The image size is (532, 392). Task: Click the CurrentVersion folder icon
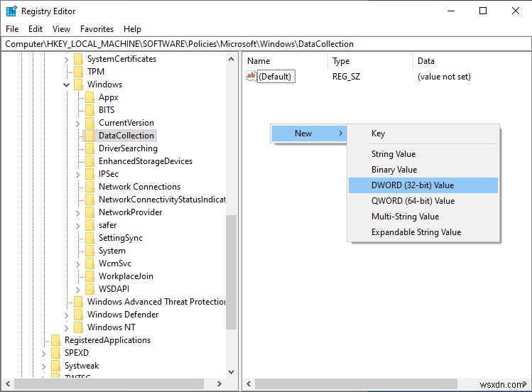(x=90, y=123)
